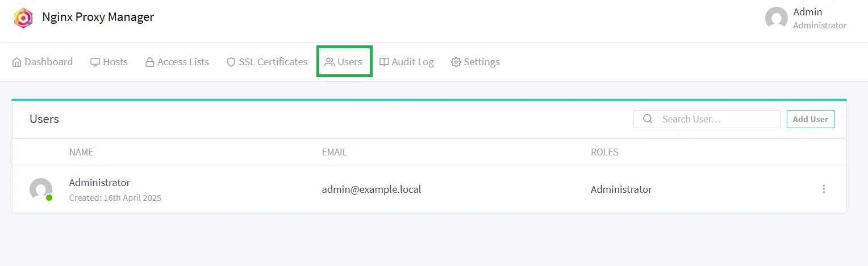Screen dimensions: 868x266
Task: Click the Hosts monitor icon
Action: 95,62
